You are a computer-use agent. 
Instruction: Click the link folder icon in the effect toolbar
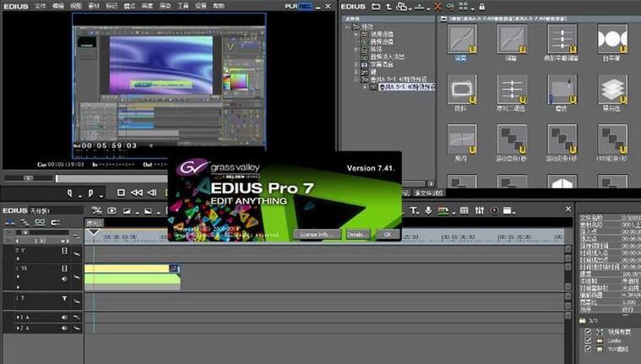(x=402, y=7)
